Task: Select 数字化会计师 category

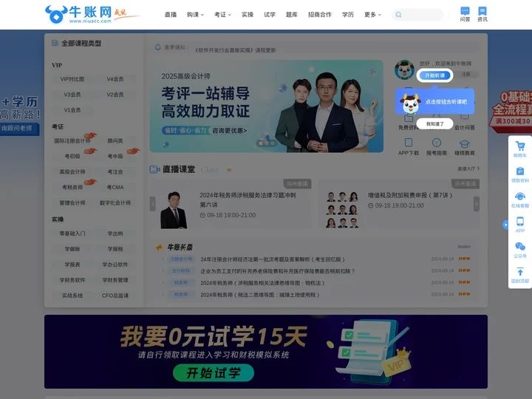Action: pos(115,203)
